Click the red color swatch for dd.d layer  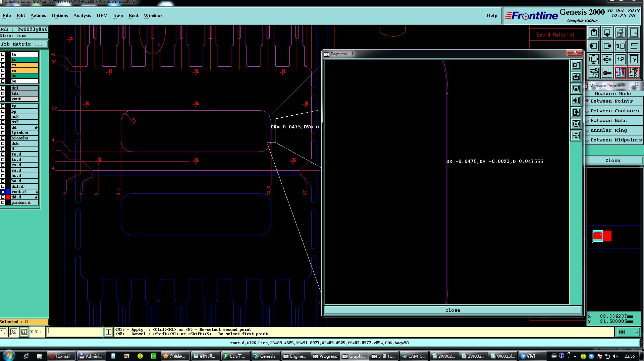pos(8,197)
